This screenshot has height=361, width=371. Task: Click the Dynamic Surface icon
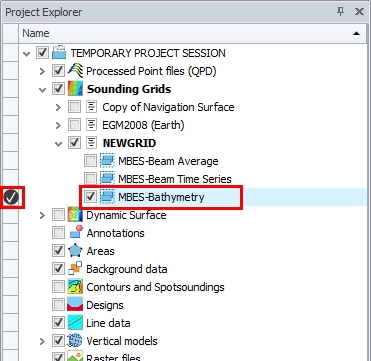[x=75, y=215]
